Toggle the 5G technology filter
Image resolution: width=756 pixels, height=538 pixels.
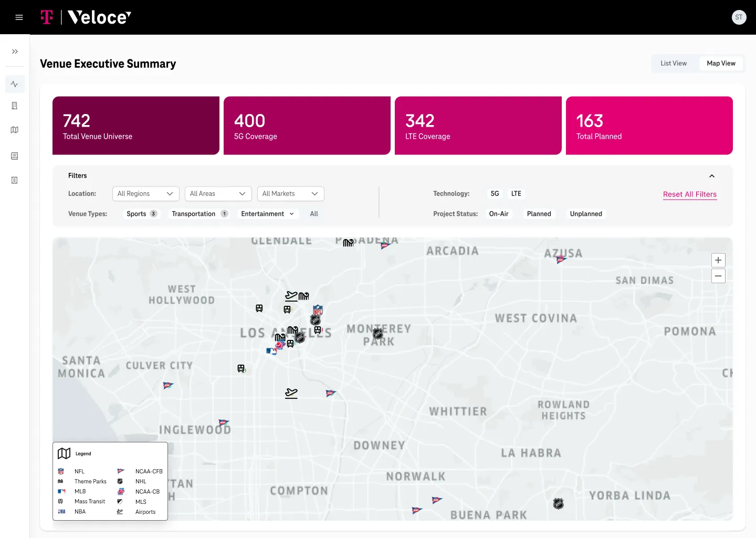click(x=495, y=194)
